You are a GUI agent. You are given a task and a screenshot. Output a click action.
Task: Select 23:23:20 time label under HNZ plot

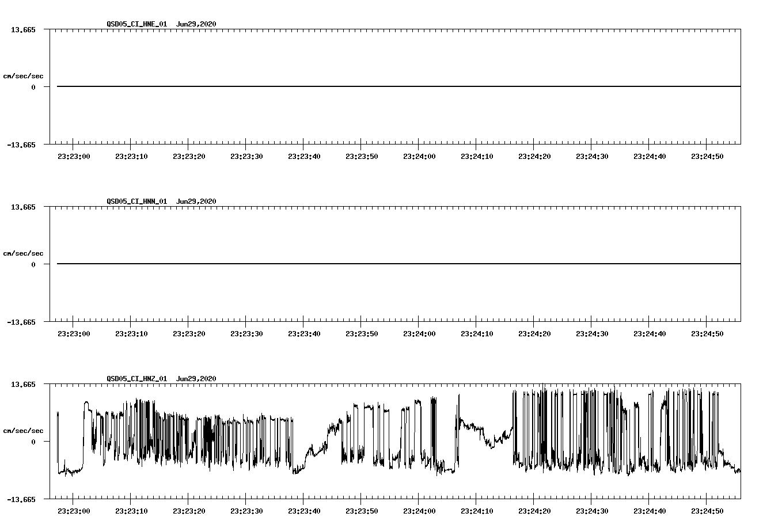point(189,511)
